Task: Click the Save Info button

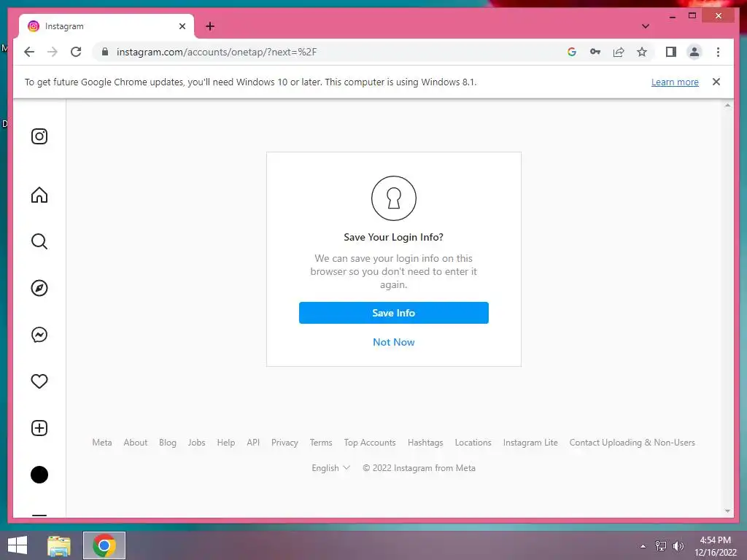Action: (393, 313)
